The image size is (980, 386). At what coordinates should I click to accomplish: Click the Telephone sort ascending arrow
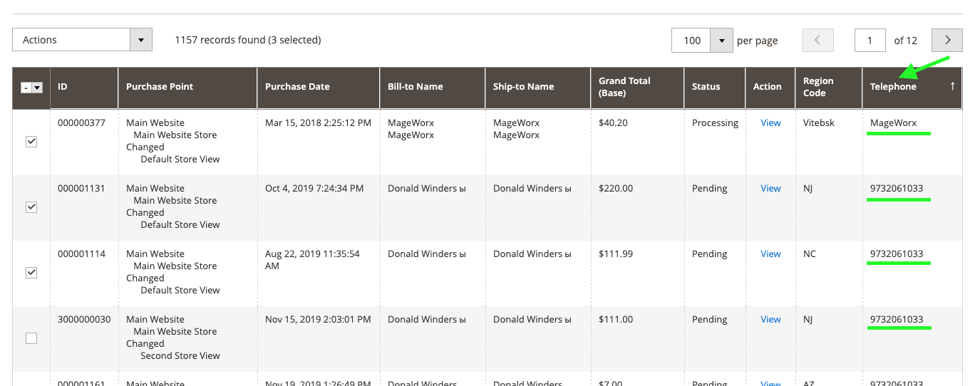click(x=952, y=86)
